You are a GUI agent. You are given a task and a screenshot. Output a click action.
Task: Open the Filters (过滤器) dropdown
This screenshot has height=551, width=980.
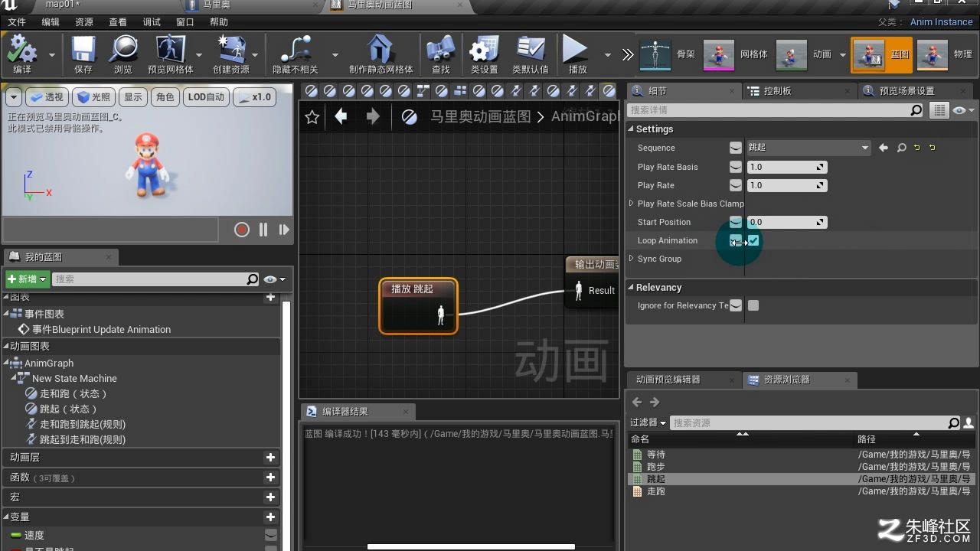click(648, 422)
